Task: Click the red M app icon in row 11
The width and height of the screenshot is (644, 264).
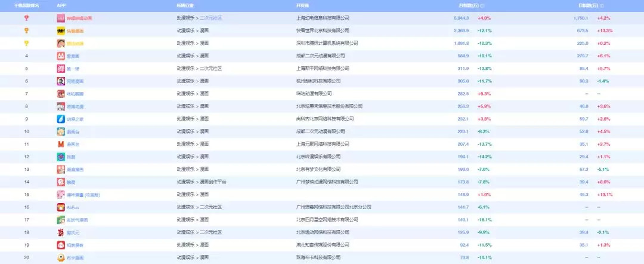Action: click(61, 144)
